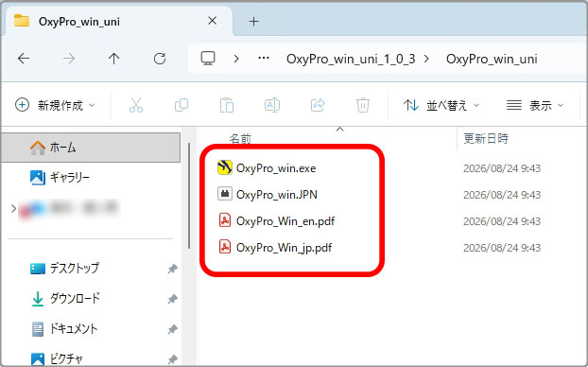Open the 表示 view dropdown

coord(535,105)
